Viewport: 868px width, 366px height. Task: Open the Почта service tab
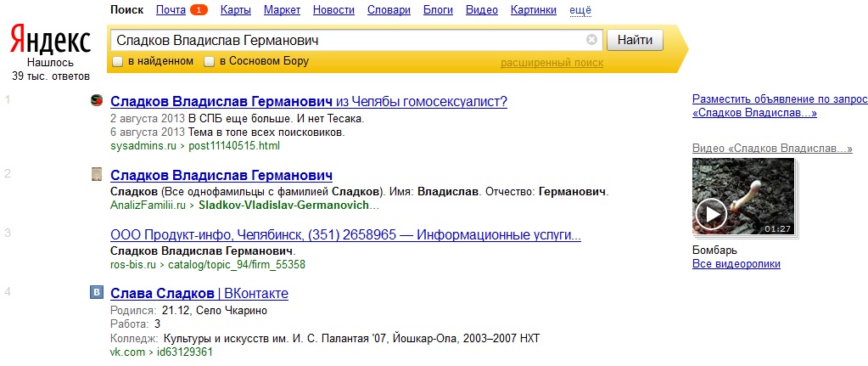point(171,10)
